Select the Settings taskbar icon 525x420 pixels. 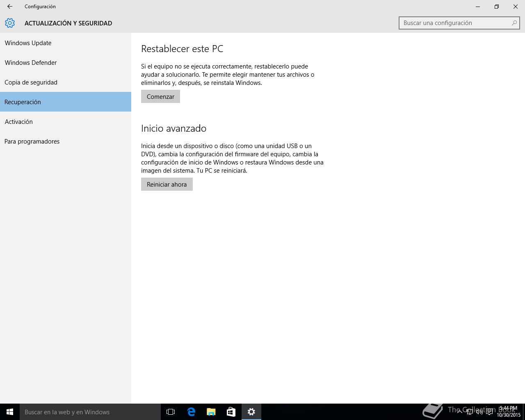[251, 412]
